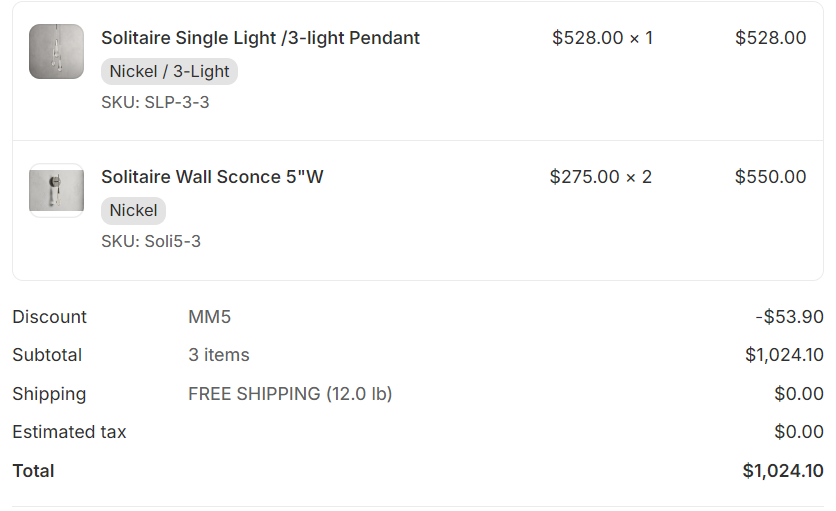836x511 pixels.
Task: Click the Discount row label
Action: [49, 317]
